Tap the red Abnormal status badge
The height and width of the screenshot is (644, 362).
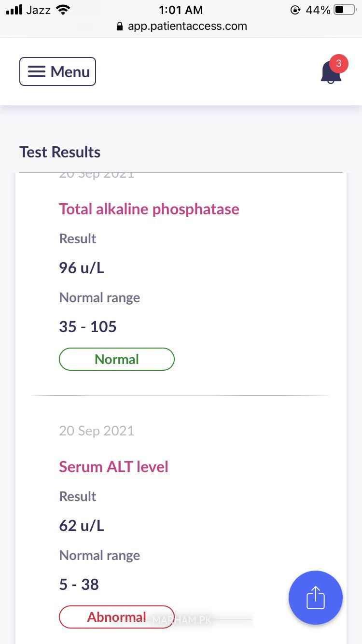[x=116, y=617]
